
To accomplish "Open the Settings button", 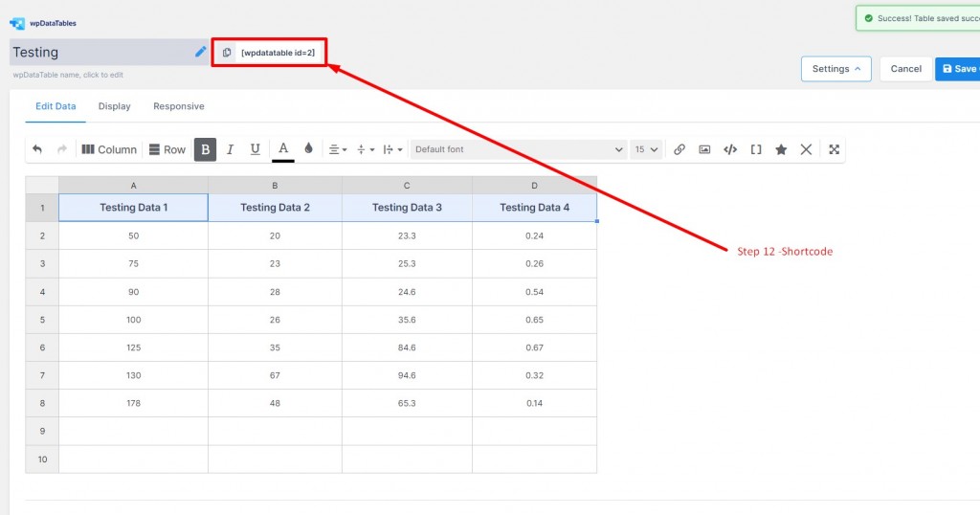I will pos(836,69).
